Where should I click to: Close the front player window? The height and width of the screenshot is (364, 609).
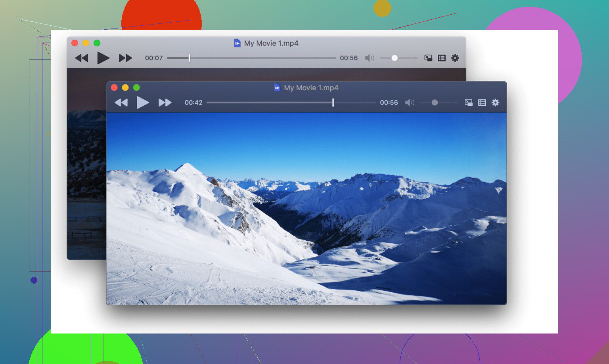pyautogui.click(x=114, y=88)
